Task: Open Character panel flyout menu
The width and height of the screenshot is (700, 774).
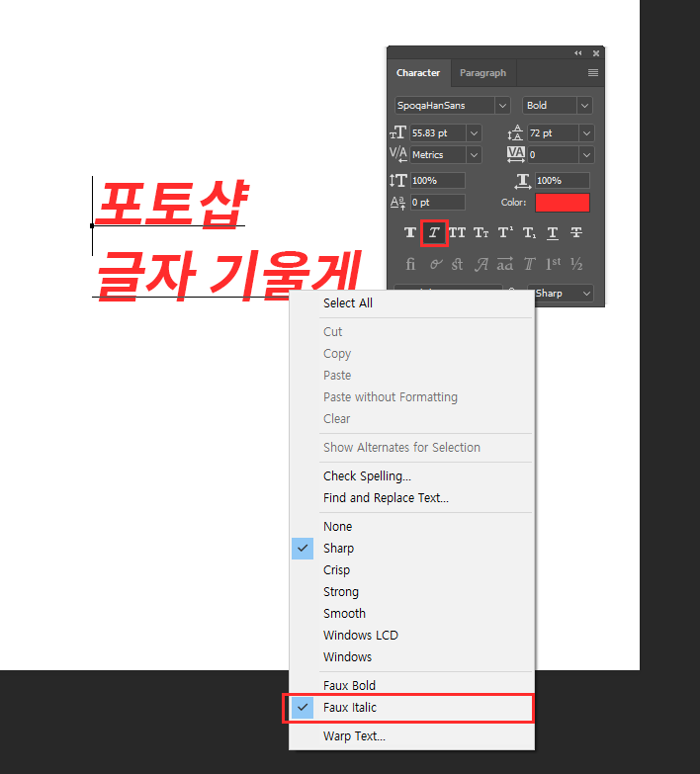Action: point(593,72)
